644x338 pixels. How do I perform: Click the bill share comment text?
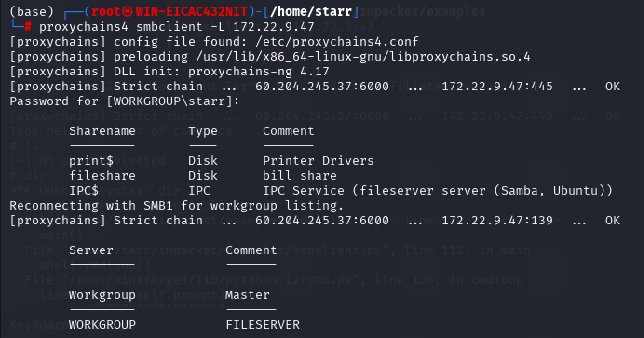tap(299, 176)
